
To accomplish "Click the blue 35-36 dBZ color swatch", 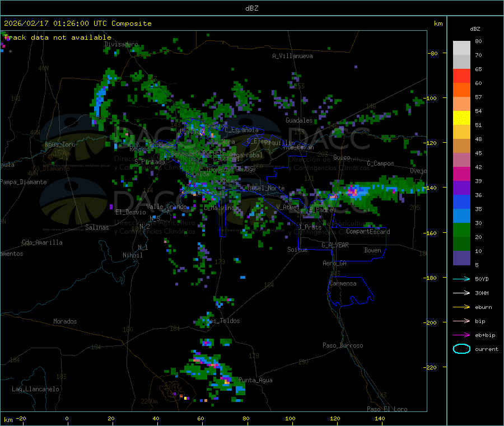I will [x=461, y=202].
